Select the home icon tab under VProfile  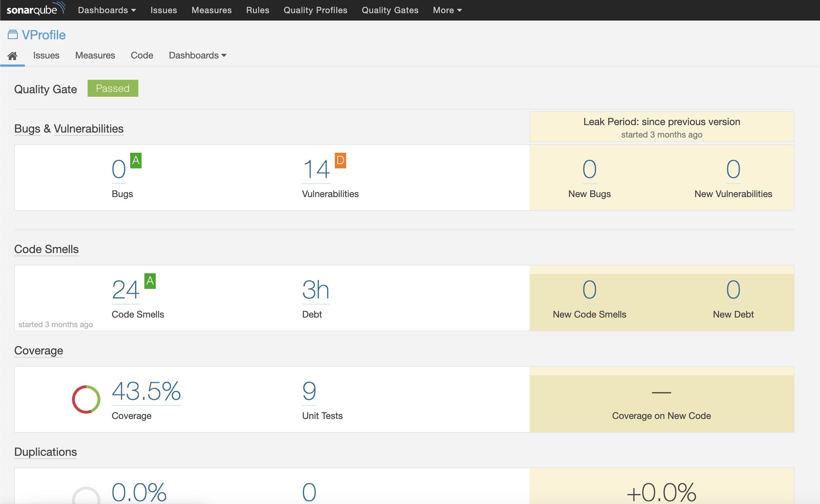pos(12,55)
